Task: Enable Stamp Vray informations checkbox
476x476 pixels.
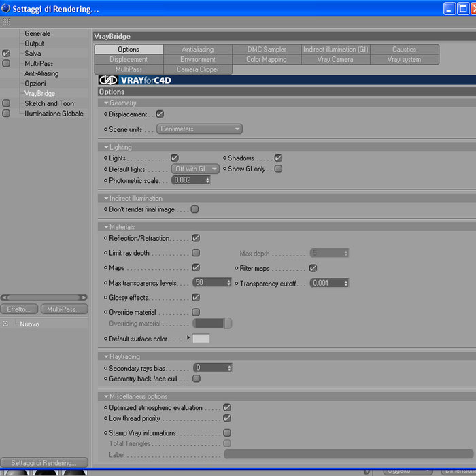Action: [x=227, y=432]
